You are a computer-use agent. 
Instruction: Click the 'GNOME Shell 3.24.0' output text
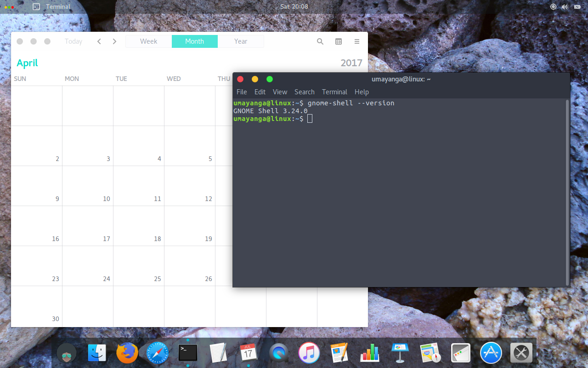click(271, 111)
